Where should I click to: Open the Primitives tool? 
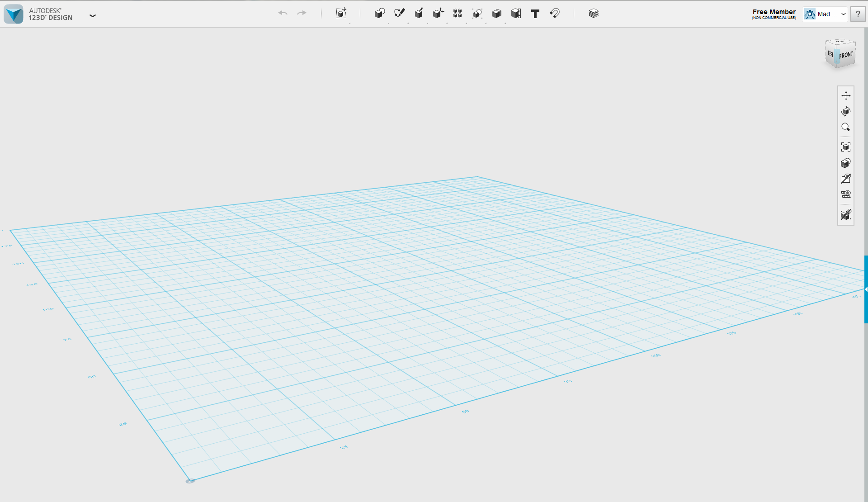[380, 14]
